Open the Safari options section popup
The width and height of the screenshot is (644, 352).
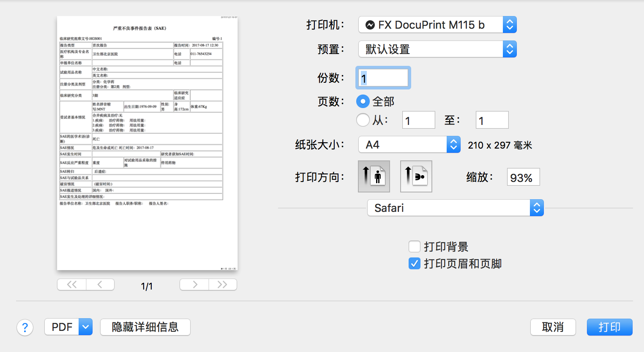tap(455, 208)
